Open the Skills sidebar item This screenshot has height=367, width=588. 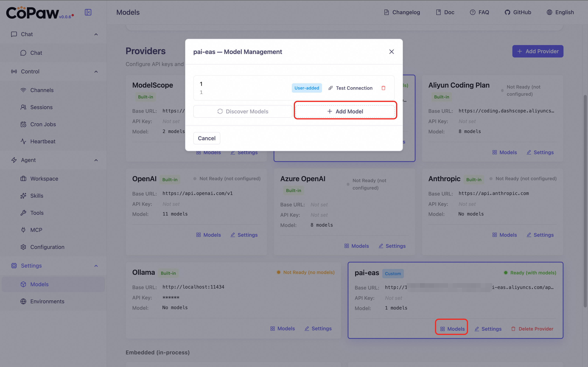pos(37,196)
